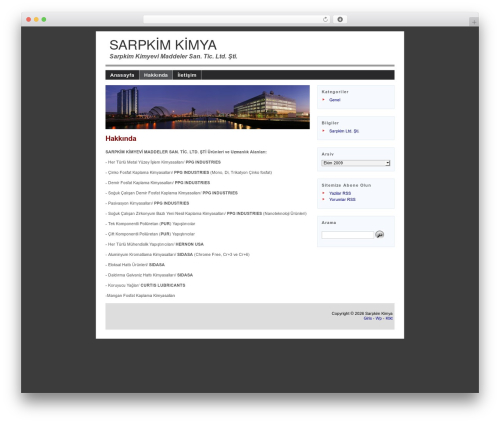500x423 pixels.
Task: Open the Hakkında navigation tab
Action: tap(156, 75)
